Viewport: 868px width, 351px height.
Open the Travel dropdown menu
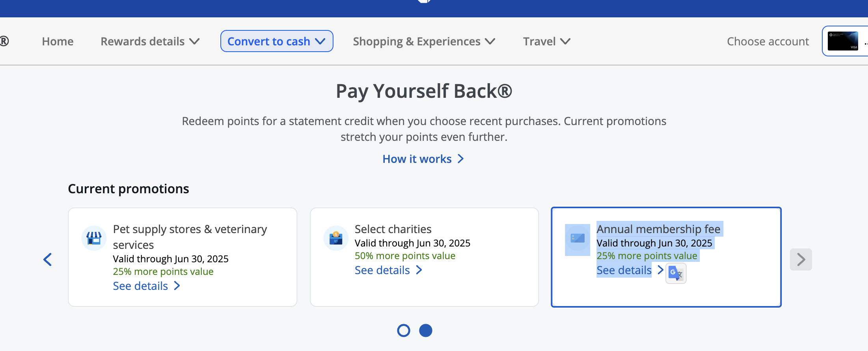pos(546,41)
